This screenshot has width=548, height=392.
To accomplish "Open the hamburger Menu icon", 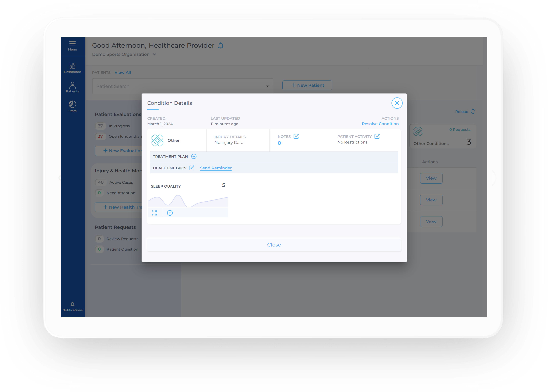I will click(x=72, y=43).
